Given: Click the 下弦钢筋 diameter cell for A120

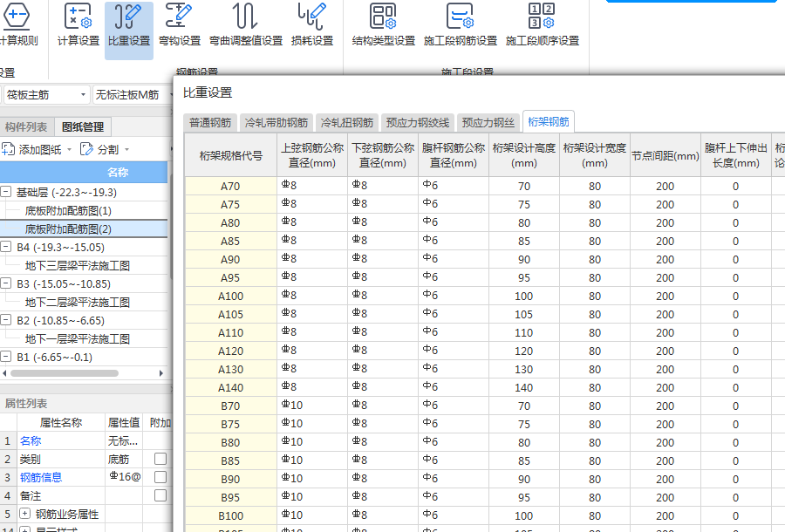Looking at the screenshot, I should point(383,351).
